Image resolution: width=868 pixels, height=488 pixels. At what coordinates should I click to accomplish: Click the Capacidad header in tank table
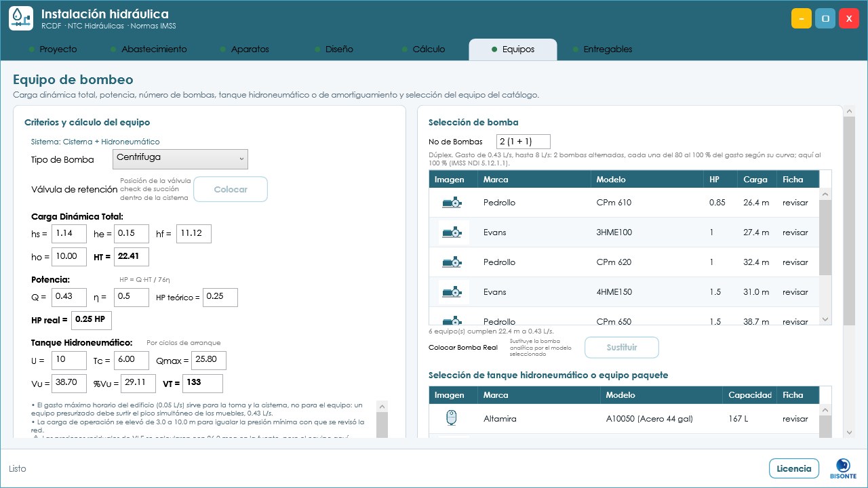coord(749,395)
